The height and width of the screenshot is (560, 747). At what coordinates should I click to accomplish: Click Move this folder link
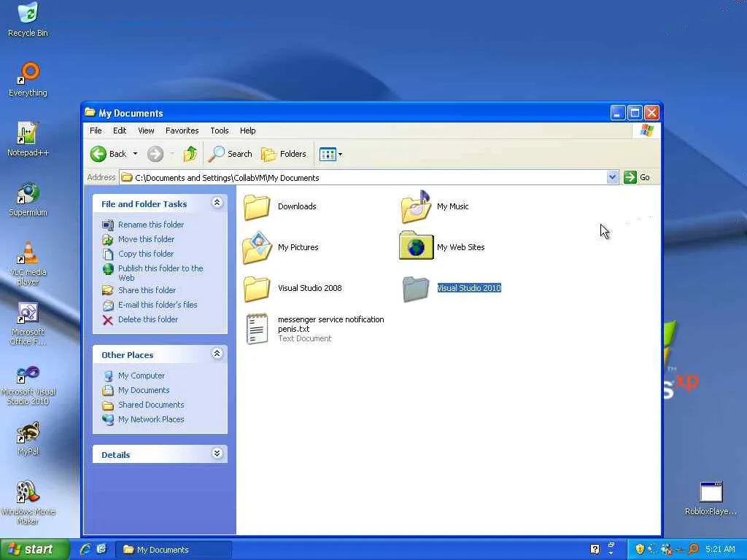tap(146, 239)
